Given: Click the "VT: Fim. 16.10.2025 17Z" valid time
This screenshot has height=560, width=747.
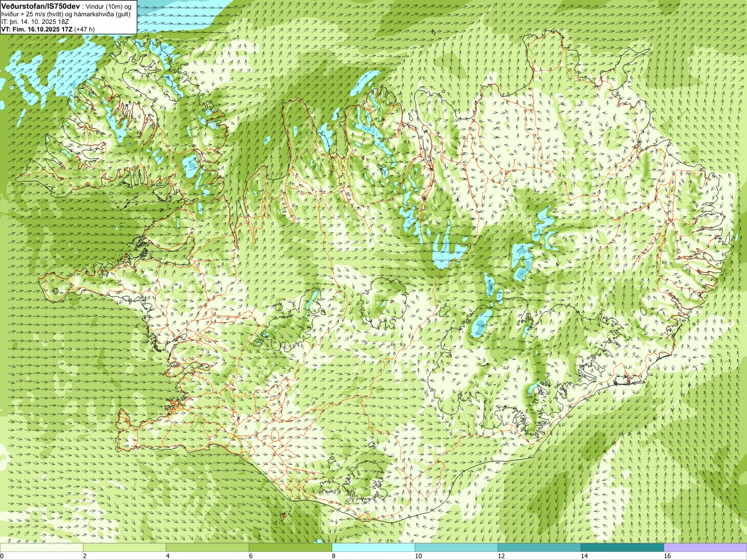Looking at the screenshot, I should click(37, 29).
